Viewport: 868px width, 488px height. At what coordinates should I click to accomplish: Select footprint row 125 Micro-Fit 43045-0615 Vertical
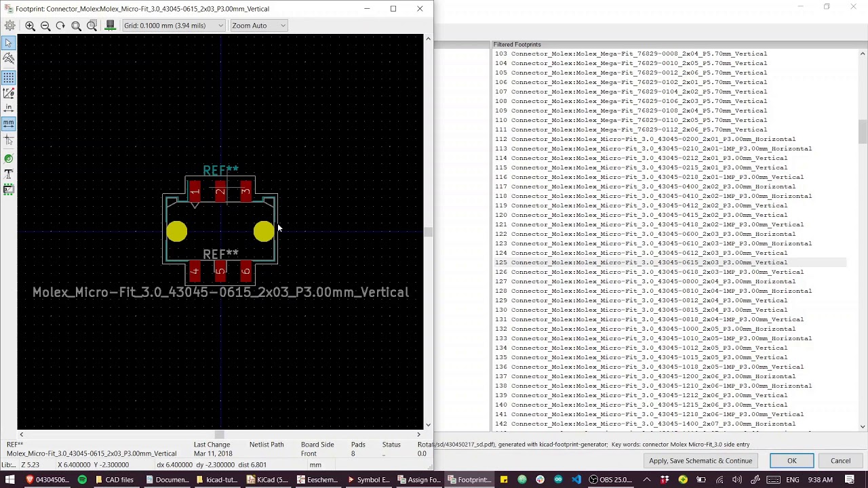(669, 262)
